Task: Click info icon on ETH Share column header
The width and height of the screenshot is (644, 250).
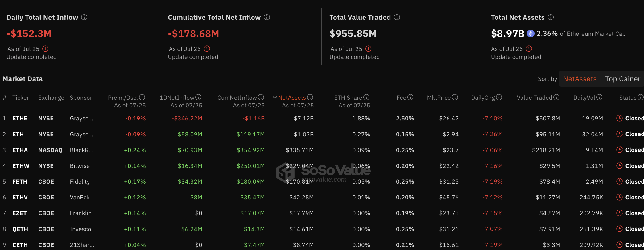Action: pyautogui.click(x=366, y=97)
